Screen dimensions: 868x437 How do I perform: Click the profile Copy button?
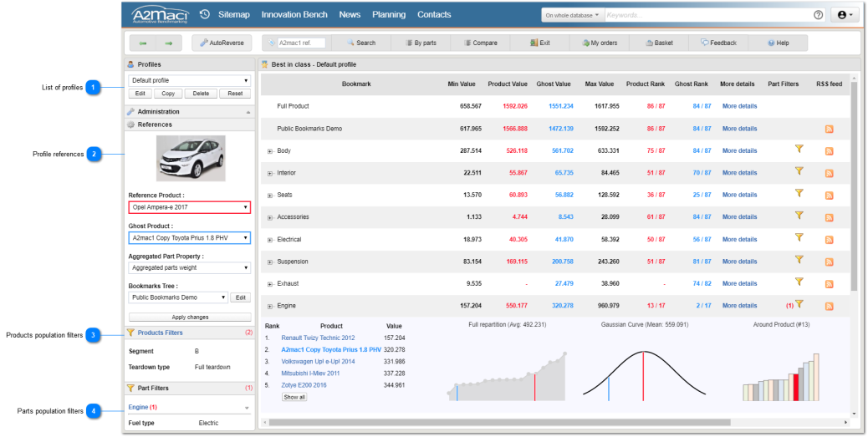[x=168, y=94]
